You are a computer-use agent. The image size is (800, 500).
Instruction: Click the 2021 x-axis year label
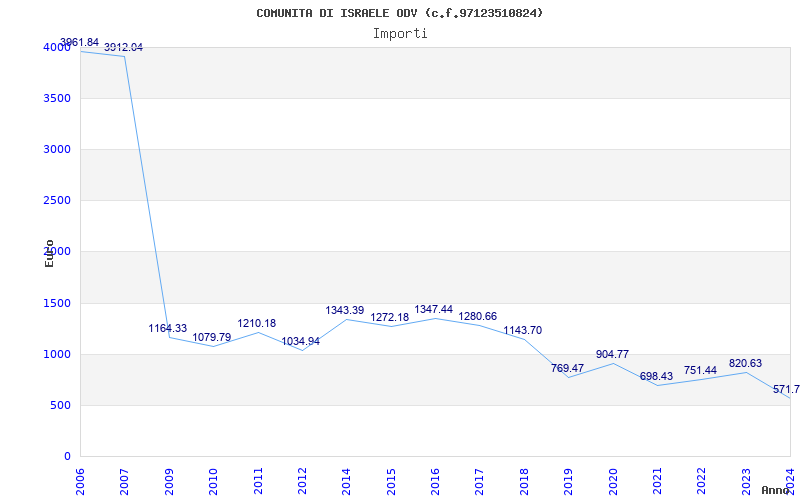tap(658, 481)
